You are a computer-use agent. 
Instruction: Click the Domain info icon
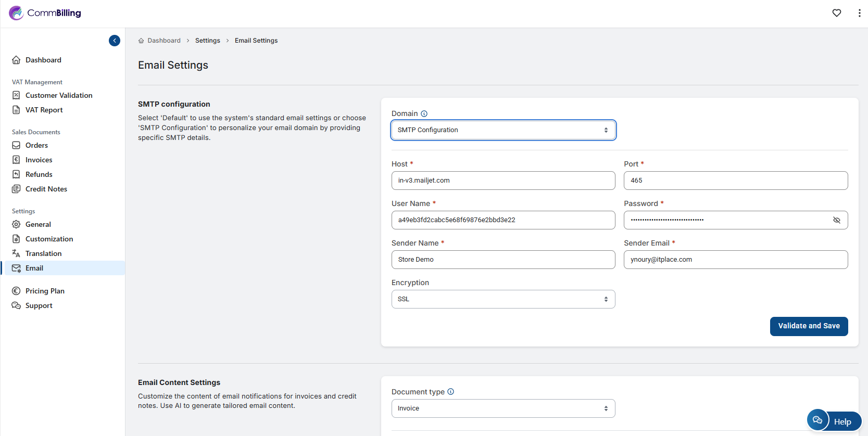pos(424,114)
